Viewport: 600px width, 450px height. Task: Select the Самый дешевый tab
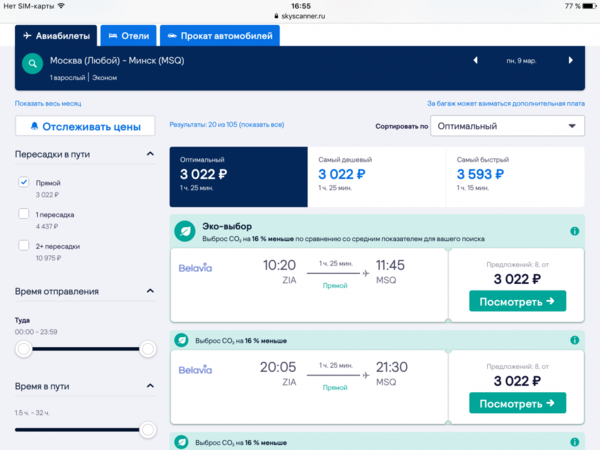point(377,177)
